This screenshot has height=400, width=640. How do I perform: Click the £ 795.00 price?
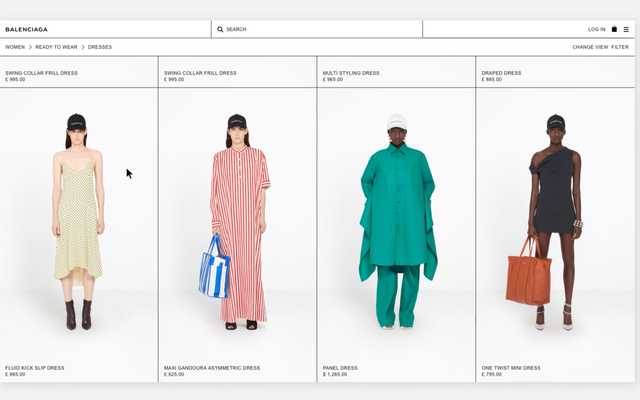(491, 374)
